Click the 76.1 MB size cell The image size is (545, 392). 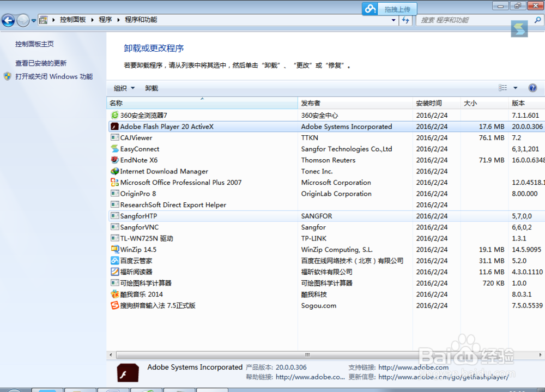(492, 138)
